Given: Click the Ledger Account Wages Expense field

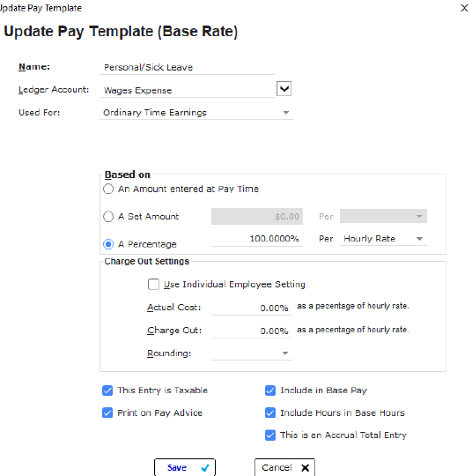Looking at the screenshot, I should click(x=187, y=91).
